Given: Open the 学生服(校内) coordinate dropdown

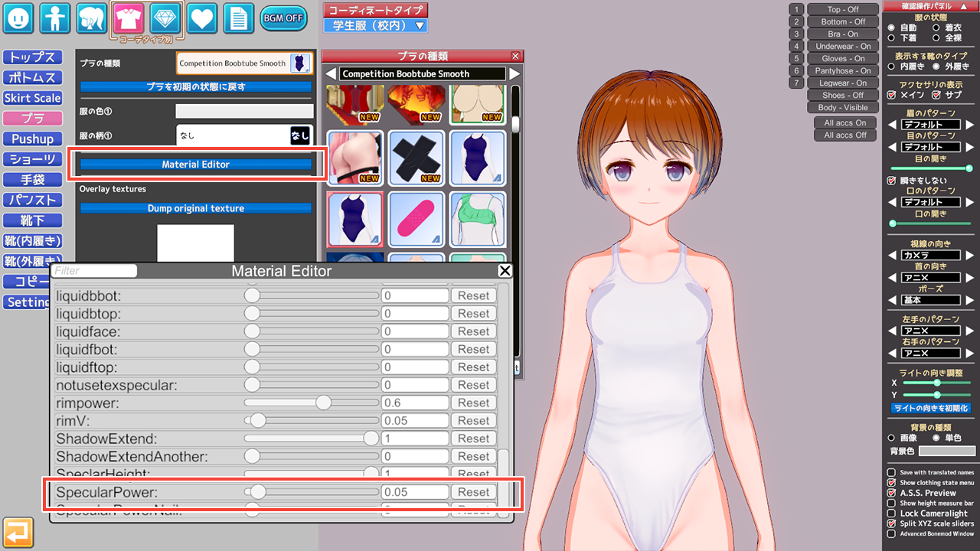Looking at the screenshot, I should [375, 26].
